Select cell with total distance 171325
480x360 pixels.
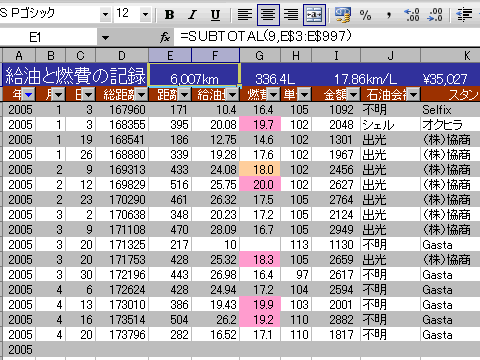(x=122, y=245)
